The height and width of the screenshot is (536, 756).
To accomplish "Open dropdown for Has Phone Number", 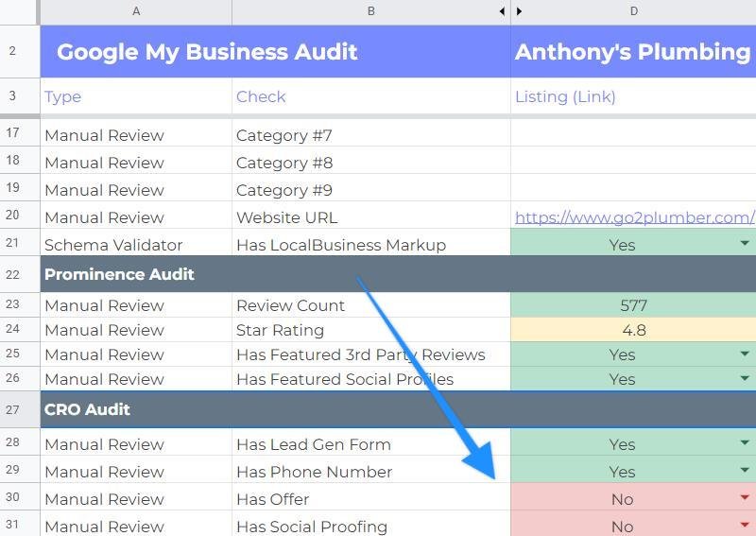I will click(x=745, y=470).
